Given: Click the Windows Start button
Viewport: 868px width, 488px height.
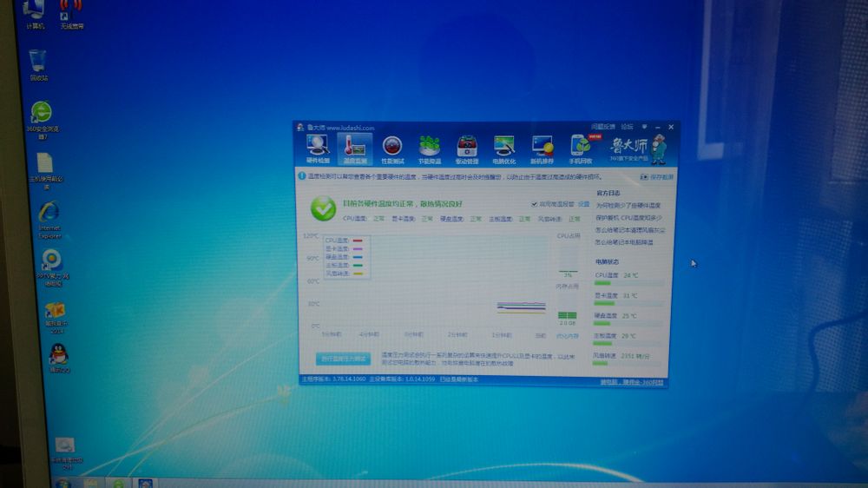Looking at the screenshot, I should click(62, 484).
